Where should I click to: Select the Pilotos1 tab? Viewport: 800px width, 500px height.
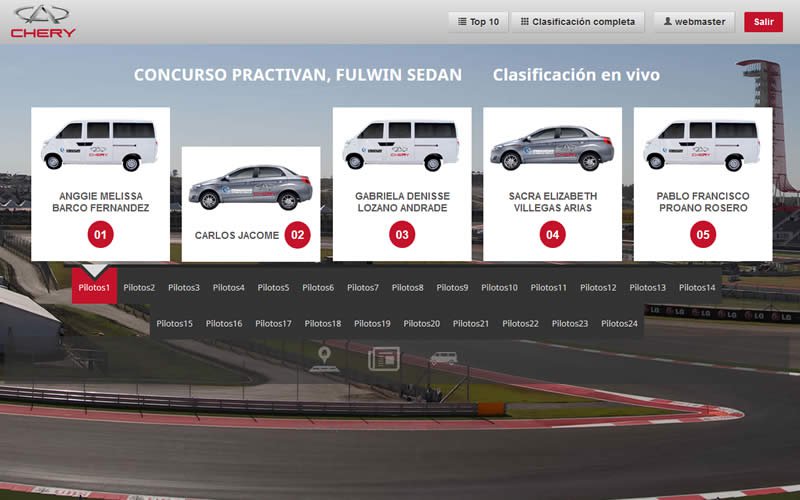click(x=94, y=288)
